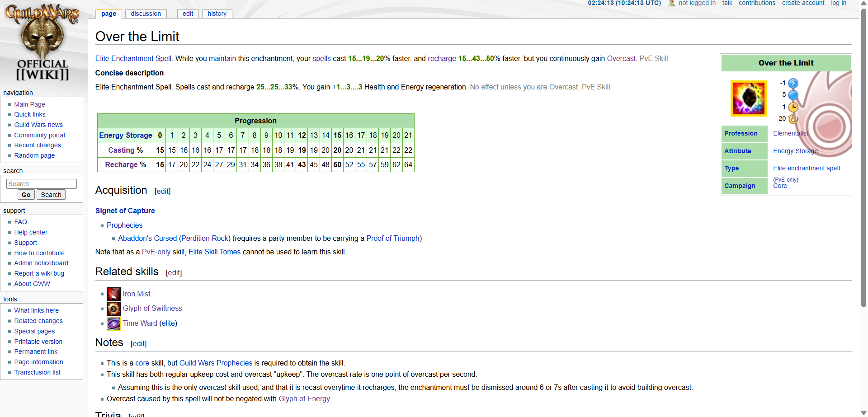The height and width of the screenshot is (417, 868).
Task: Click into the Search input field
Action: (x=42, y=184)
